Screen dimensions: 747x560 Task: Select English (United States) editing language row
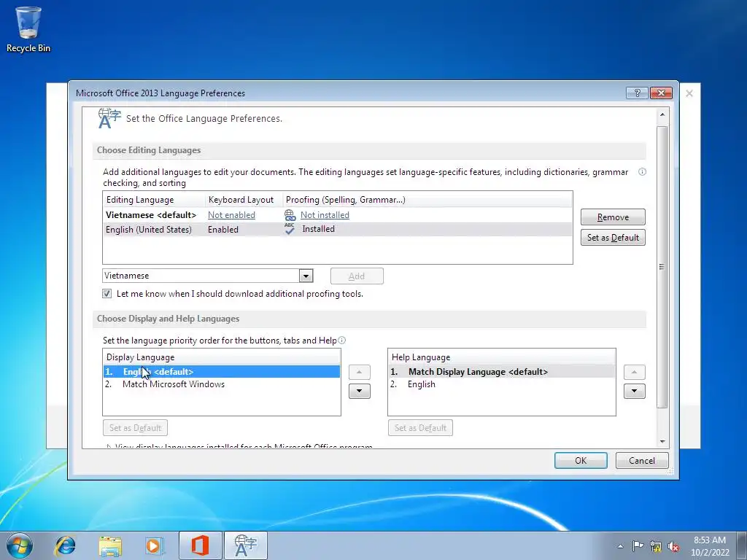337,229
